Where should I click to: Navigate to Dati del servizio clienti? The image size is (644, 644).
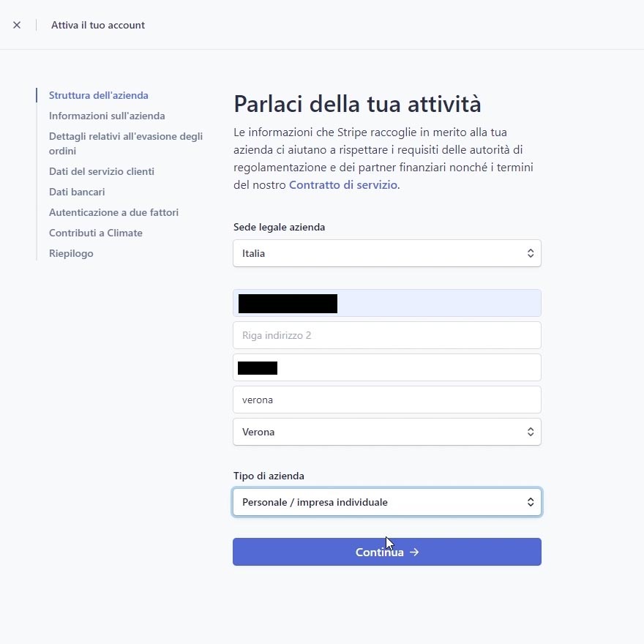[101, 171]
